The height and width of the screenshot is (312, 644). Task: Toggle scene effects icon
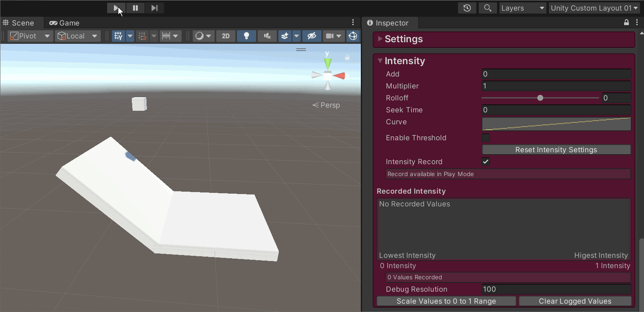(285, 36)
